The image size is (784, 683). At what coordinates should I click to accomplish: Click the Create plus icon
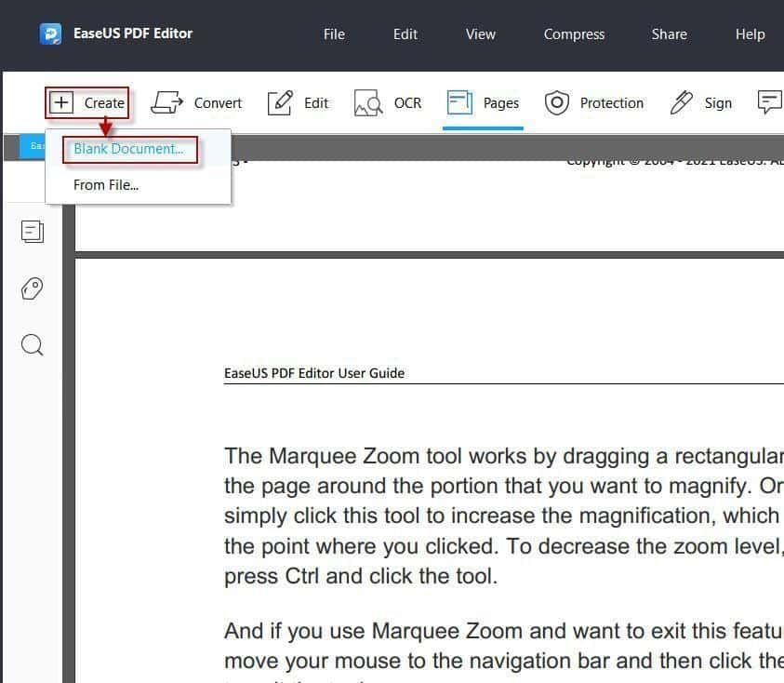[61, 102]
